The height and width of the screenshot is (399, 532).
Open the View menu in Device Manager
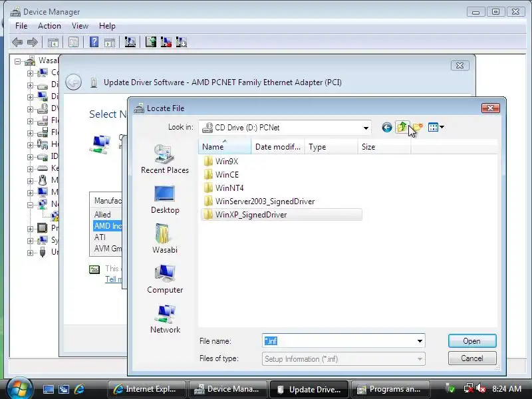(80, 26)
